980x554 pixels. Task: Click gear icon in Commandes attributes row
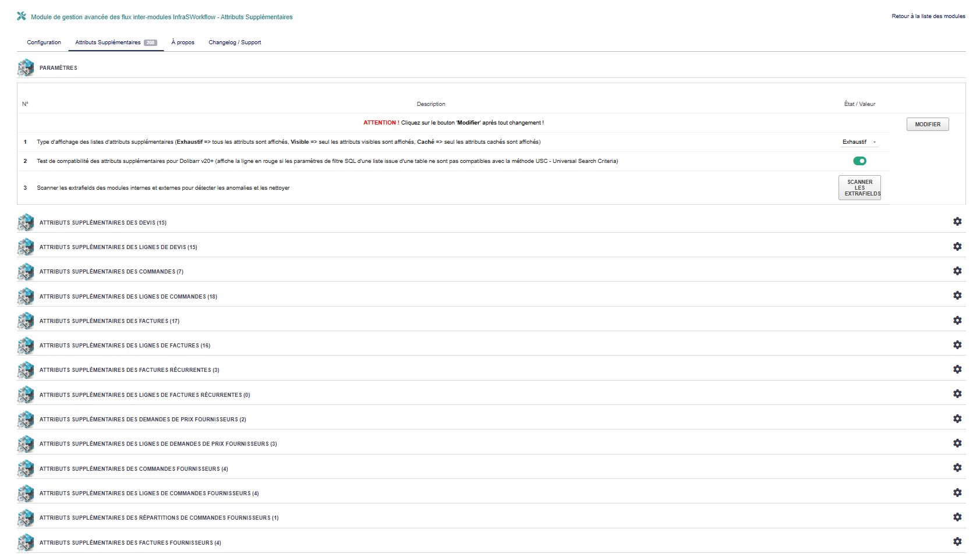click(957, 271)
